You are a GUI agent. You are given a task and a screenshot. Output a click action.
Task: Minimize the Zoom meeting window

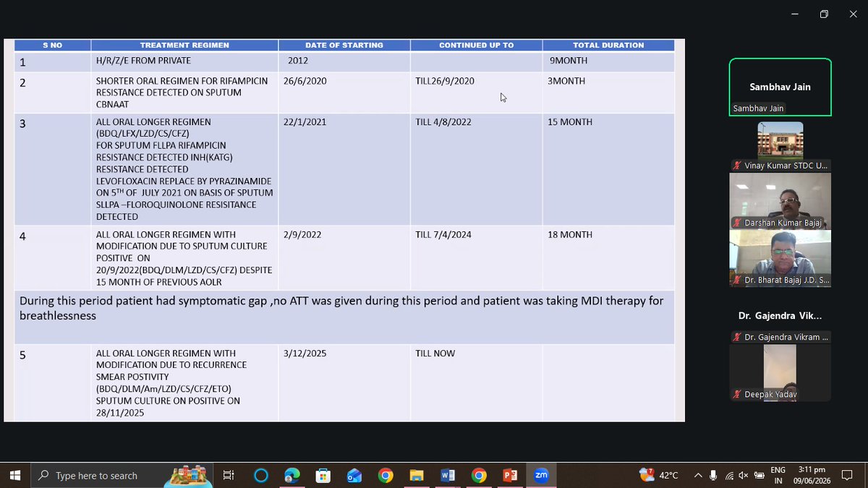(796, 14)
